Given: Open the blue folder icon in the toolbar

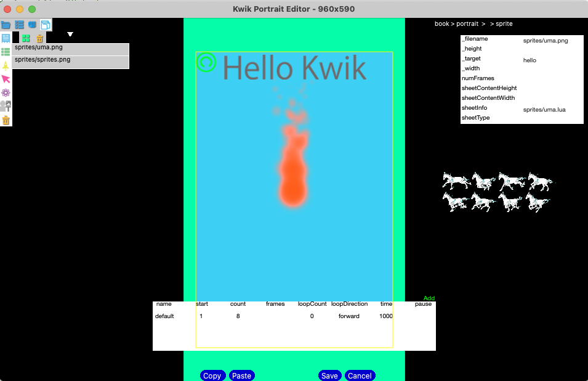Looking at the screenshot, I should [6, 25].
